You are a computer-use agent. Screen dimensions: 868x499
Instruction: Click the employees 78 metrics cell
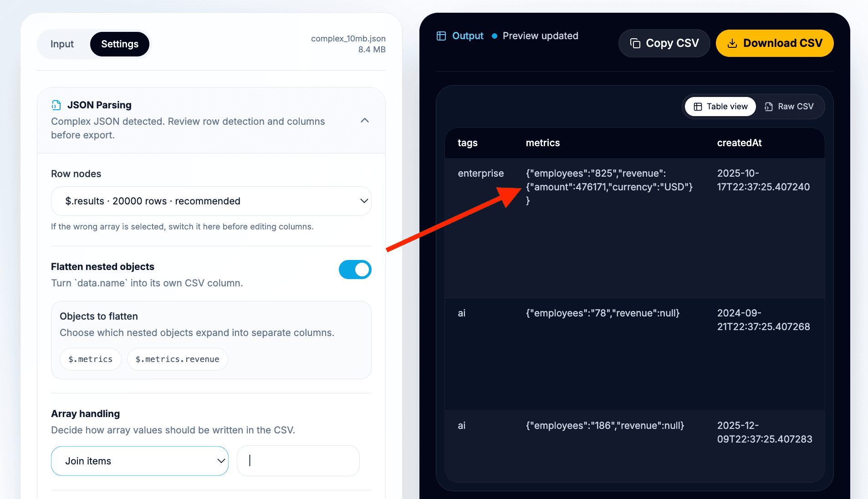[603, 313]
